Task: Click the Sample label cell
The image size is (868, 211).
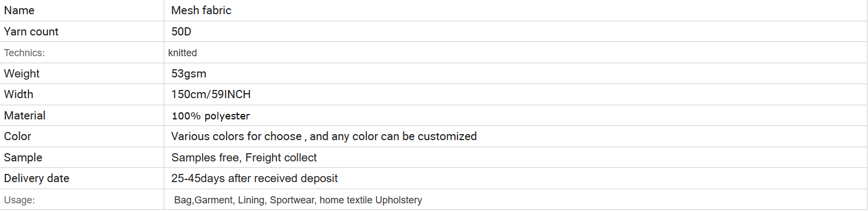Action: 82,158
